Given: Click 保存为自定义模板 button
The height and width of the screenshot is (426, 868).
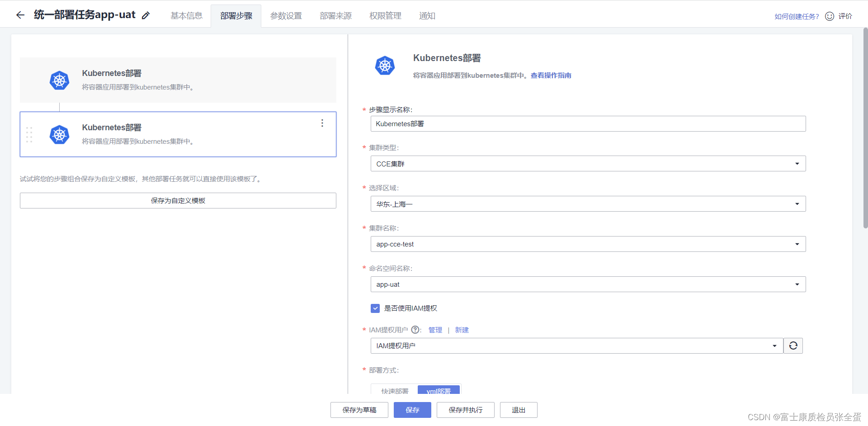Looking at the screenshot, I should 178,201.
